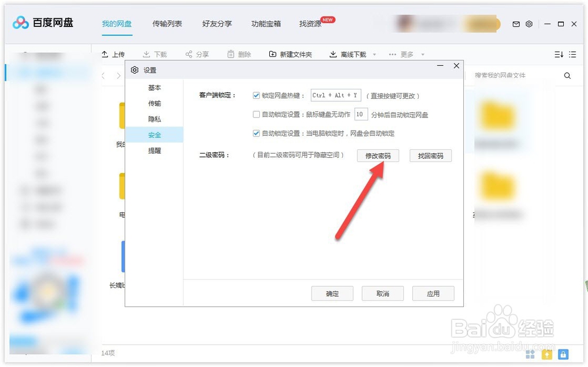Expand the 离线下载 dropdown arrow
The image size is (588, 367).
[x=374, y=55]
